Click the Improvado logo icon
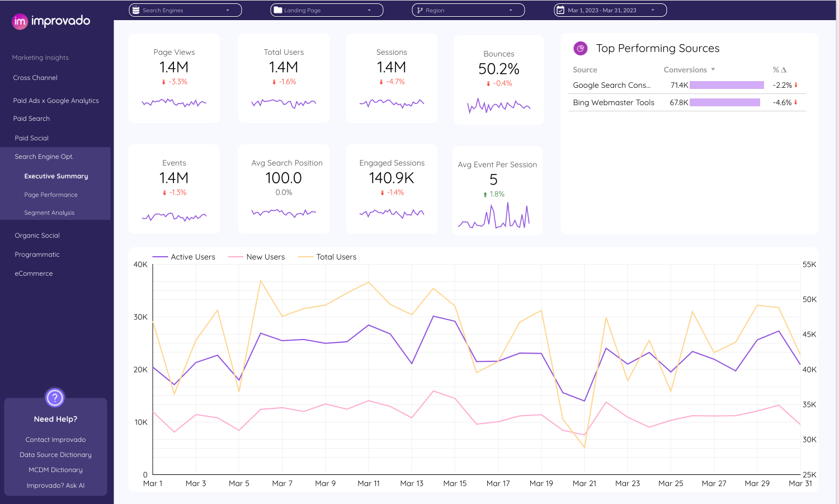Image resolution: width=839 pixels, height=504 pixels. [20, 22]
